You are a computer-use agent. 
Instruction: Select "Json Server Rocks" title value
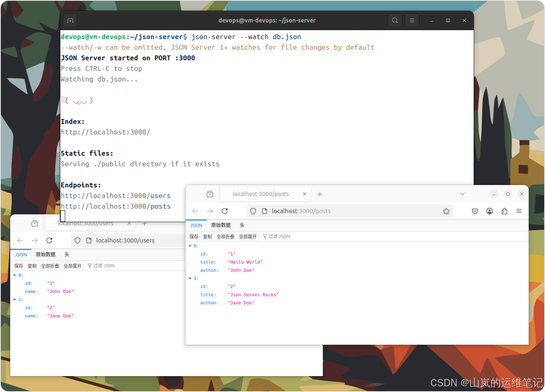click(x=253, y=295)
